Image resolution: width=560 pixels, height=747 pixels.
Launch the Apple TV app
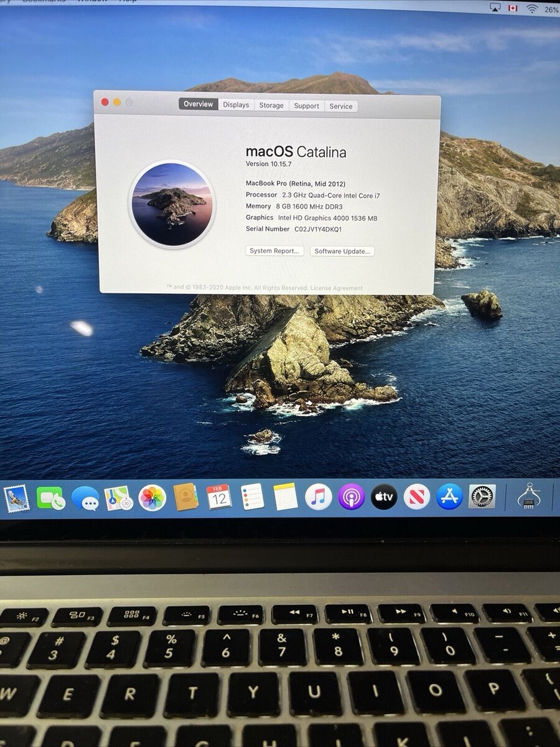(x=384, y=497)
